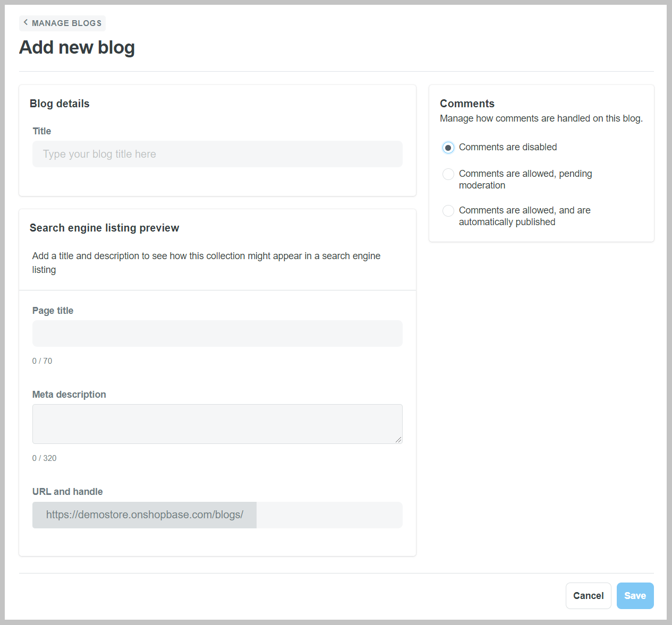Choose comments automatically published radio option
Screen dimensions: 672x625
(448, 211)
